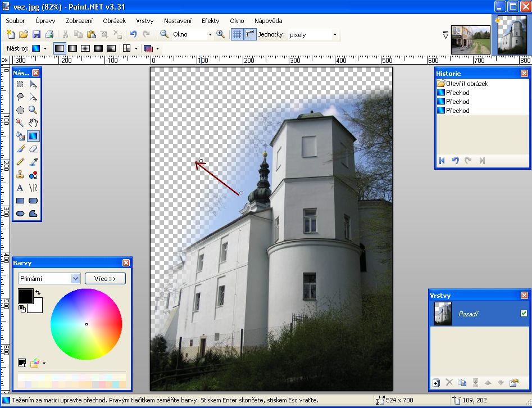The width and height of the screenshot is (532, 408).
Task: Open the zoom level Okno dropdown
Action: [210, 34]
